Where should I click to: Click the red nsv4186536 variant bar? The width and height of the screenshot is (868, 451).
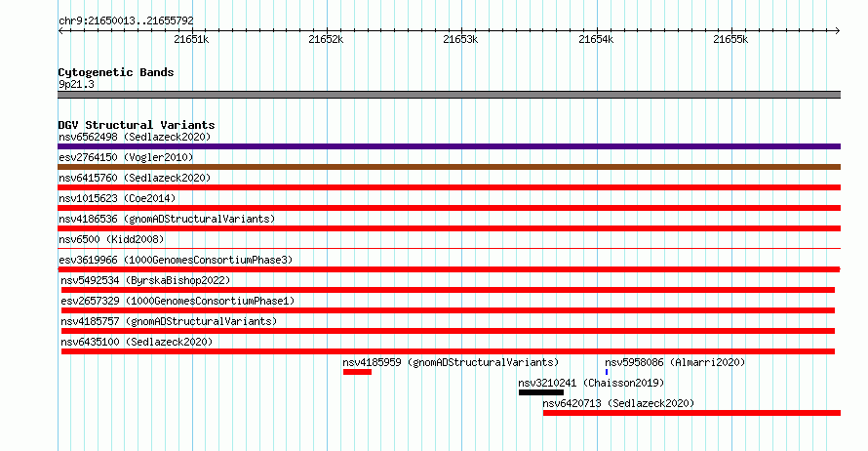pos(449,228)
